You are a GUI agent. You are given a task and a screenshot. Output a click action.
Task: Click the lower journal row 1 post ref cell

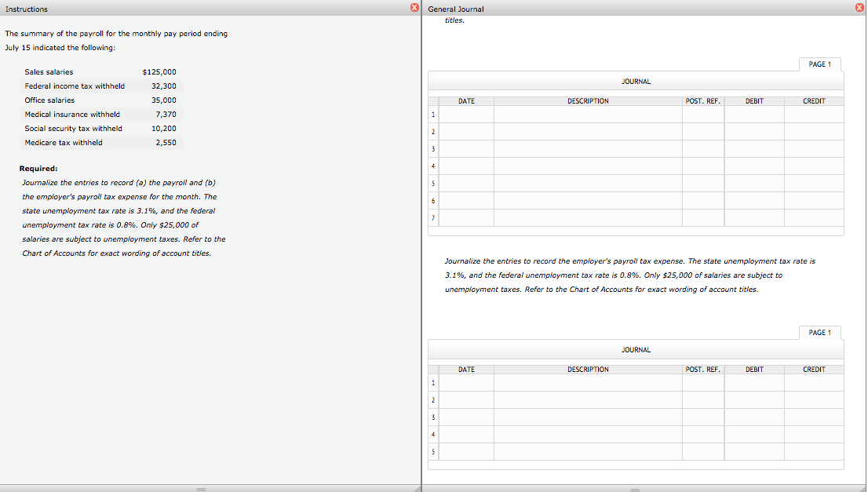click(703, 383)
